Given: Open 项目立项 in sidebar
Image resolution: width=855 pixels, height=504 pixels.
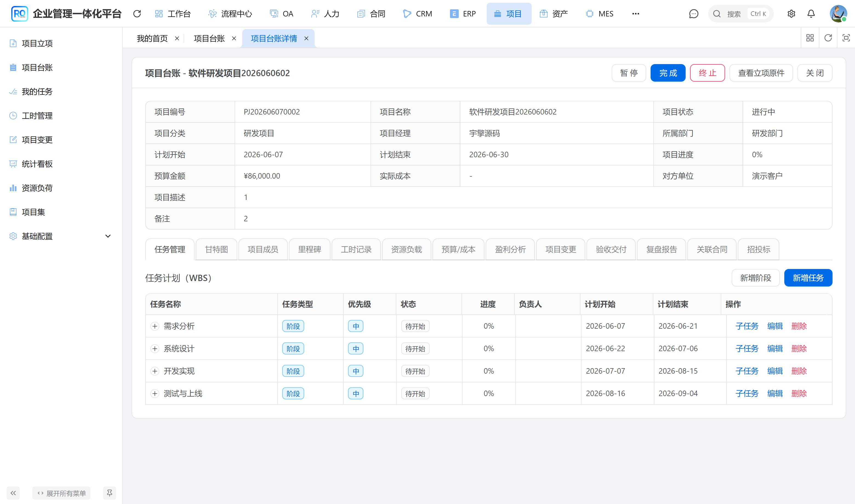Looking at the screenshot, I should point(37,44).
